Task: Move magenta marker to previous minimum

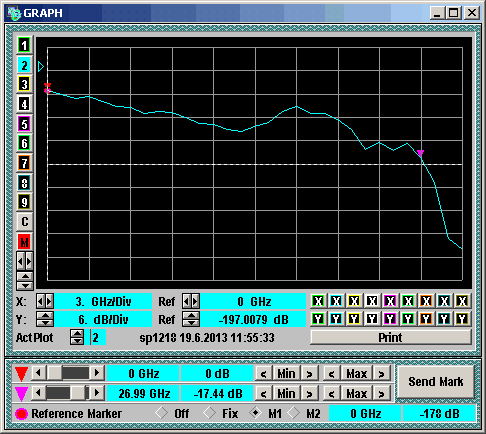Action: coord(264,394)
